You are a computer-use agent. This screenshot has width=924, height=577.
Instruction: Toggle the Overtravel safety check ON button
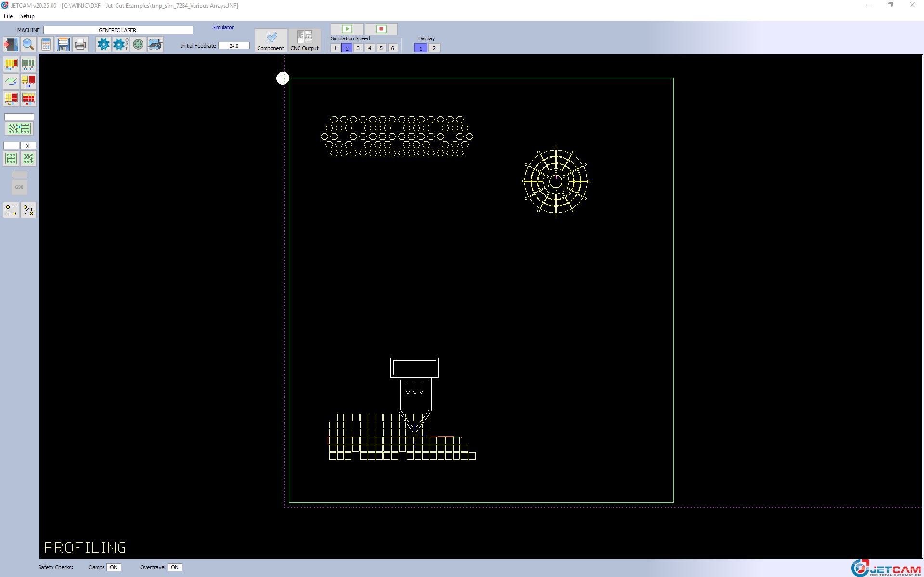(x=175, y=567)
